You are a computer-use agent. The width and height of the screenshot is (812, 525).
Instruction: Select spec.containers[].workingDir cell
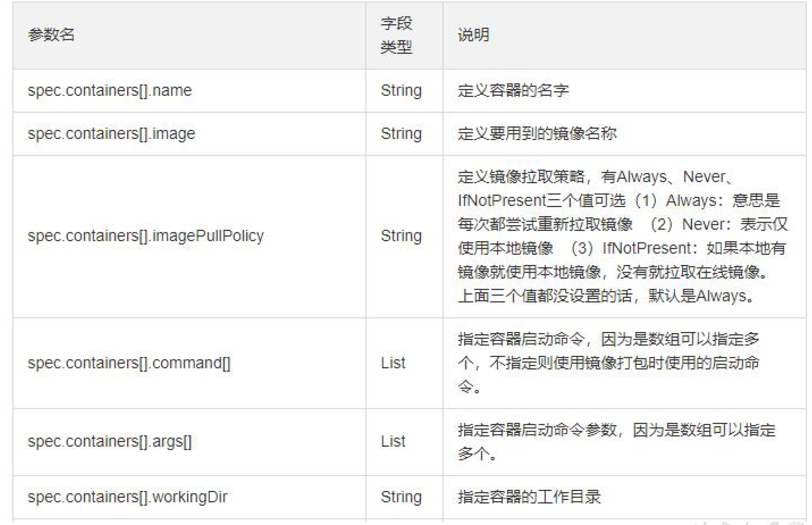128,497
